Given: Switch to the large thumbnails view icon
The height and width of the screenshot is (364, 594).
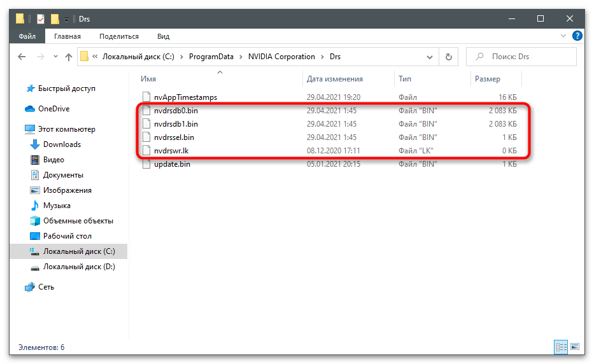Looking at the screenshot, I should click(575, 347).
